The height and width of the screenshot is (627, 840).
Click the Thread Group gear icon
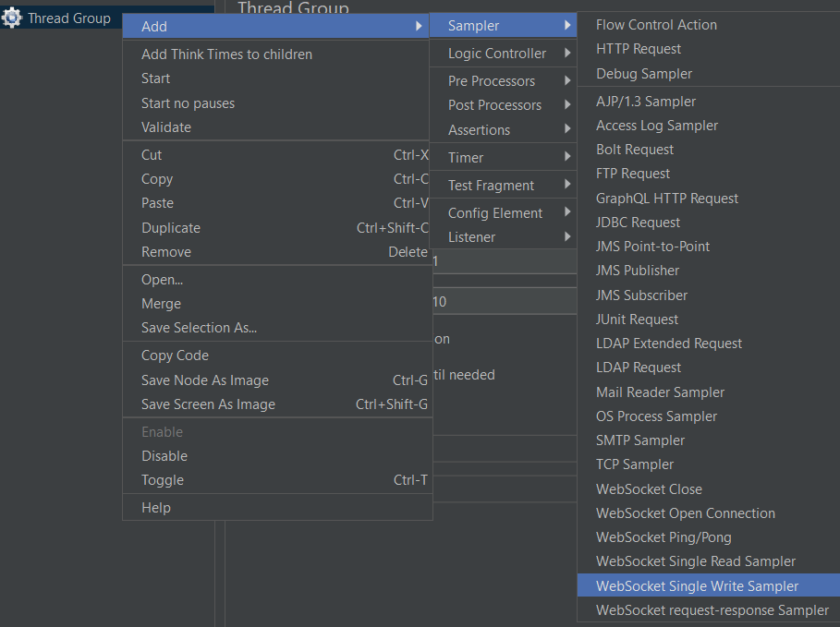[12, 18]
